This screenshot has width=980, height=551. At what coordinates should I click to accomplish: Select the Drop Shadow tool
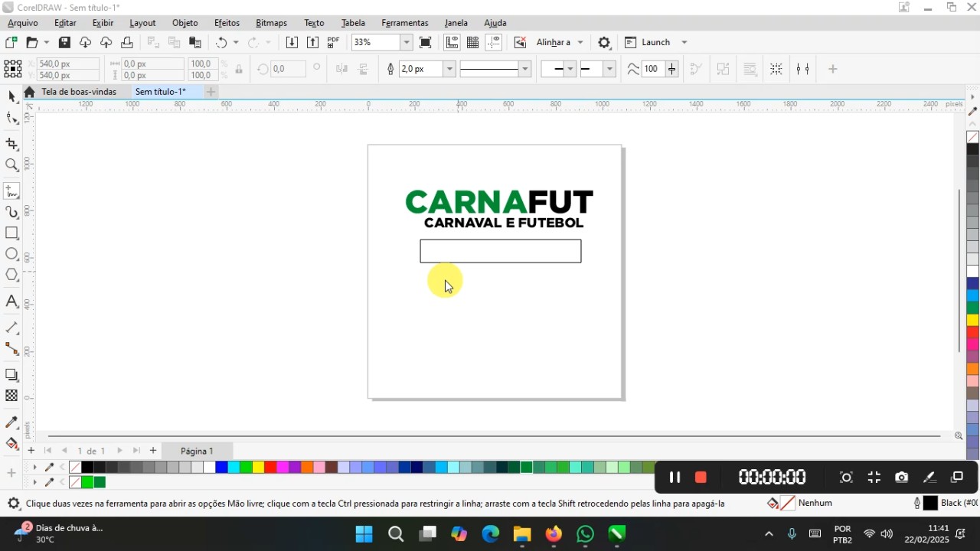(11, 375)
